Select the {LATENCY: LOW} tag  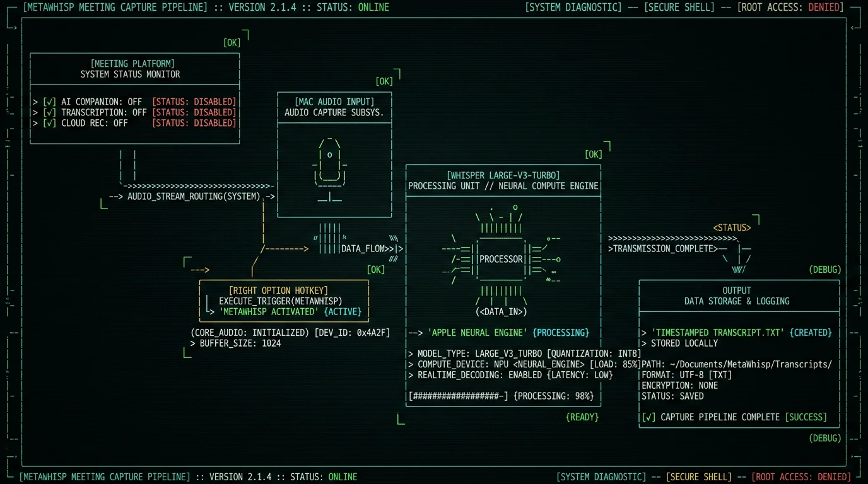coord(580,375)
